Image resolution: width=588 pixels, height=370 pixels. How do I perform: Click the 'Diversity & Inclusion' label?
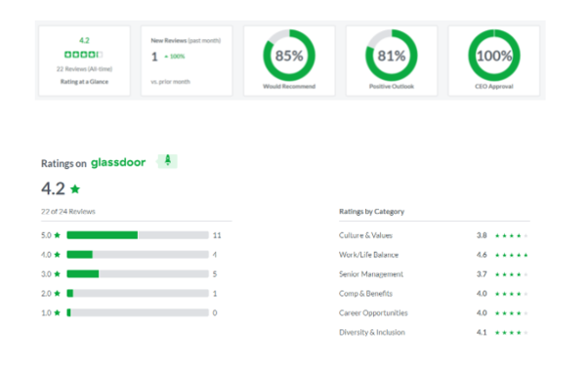(x=372, y=332)
